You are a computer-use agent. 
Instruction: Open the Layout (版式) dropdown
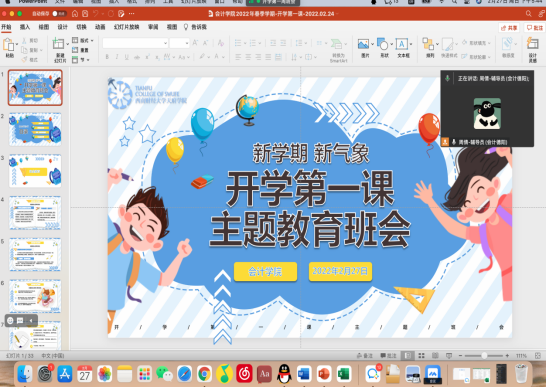tap(83, 40)
